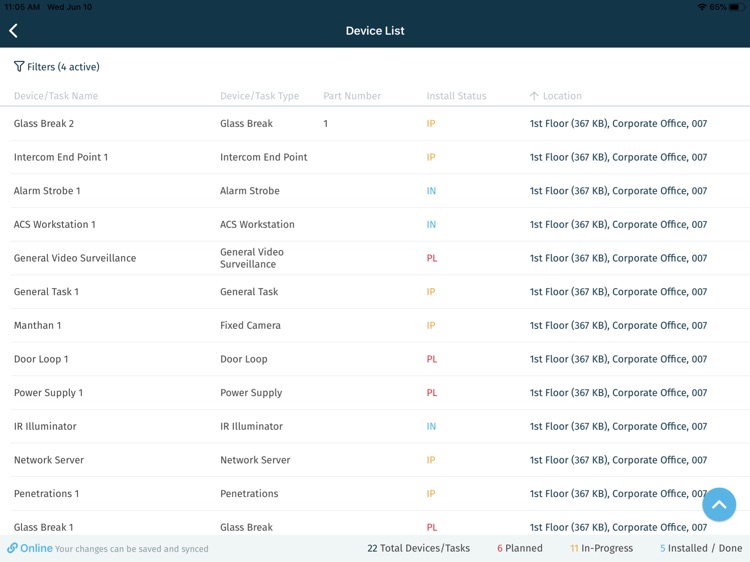750x562 pixels.
Task: Tap IP status of Network Server
Action: click(431, 460)
